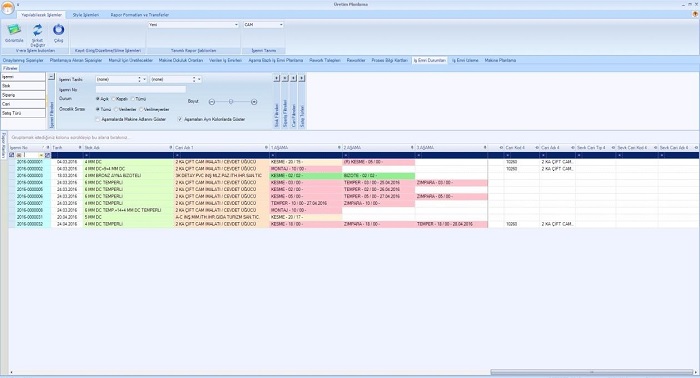Select the Kapalı status radio button
The width and height of the screenshot is (700, 378).
[113, 99]
